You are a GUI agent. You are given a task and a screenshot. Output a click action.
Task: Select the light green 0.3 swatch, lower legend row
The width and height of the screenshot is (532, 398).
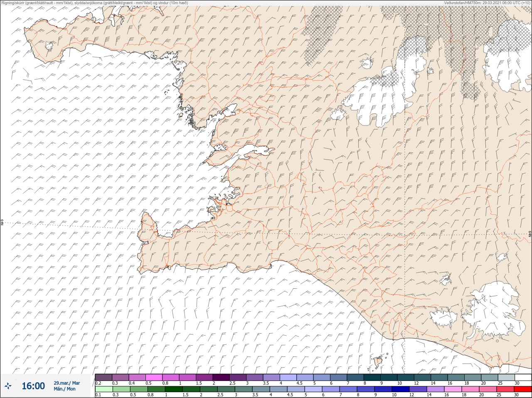point(121,389)
